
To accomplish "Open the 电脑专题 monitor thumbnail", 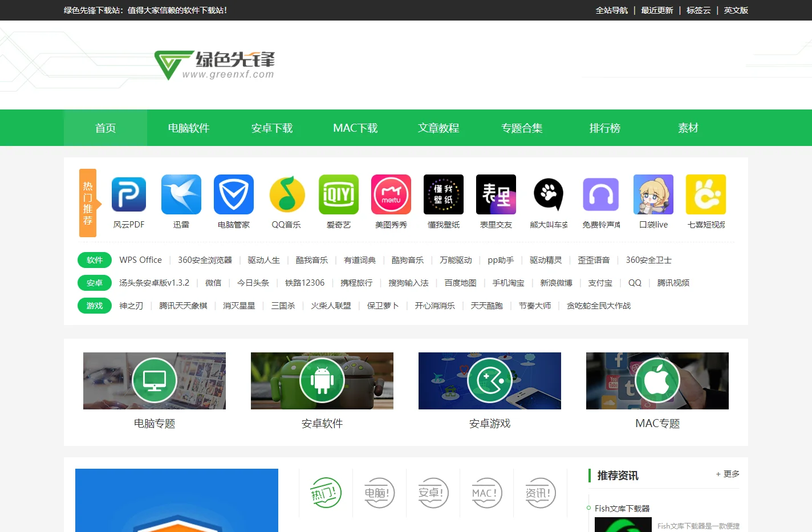I will [x=155, y=381].
